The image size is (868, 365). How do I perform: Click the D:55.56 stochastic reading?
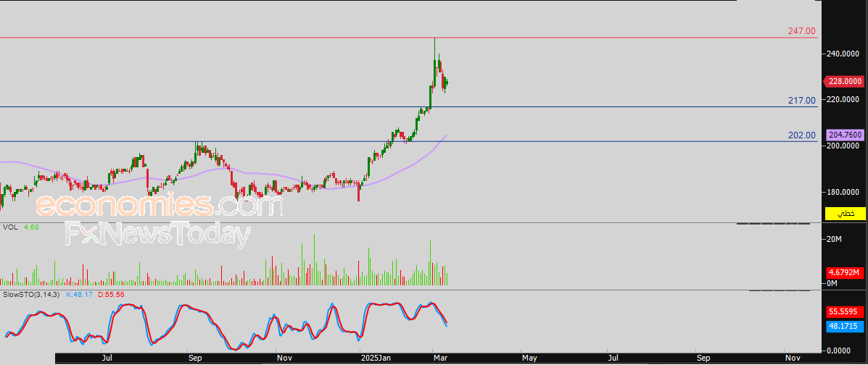[111, 295]
